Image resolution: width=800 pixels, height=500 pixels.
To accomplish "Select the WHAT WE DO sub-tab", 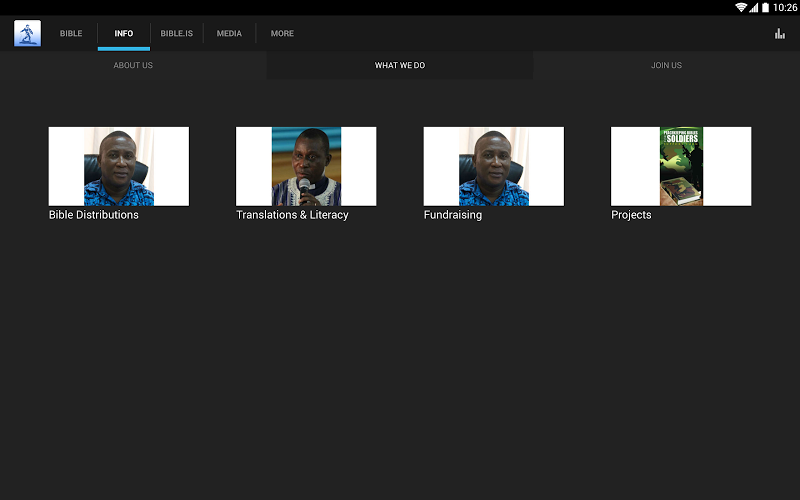I will point(400,65).
